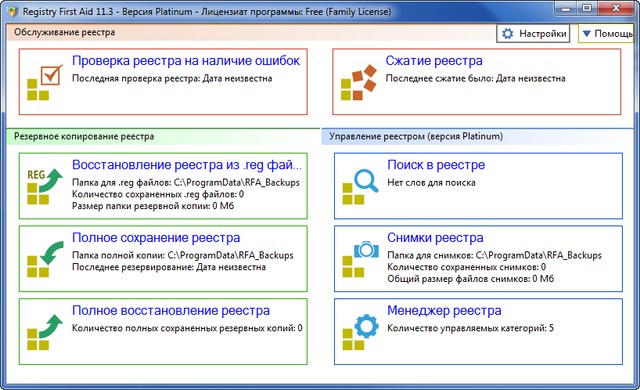Click the registry check checkmark icon
Image resolution: width=640 pixels, height=390 pixels.
click(x=45, y=83)
